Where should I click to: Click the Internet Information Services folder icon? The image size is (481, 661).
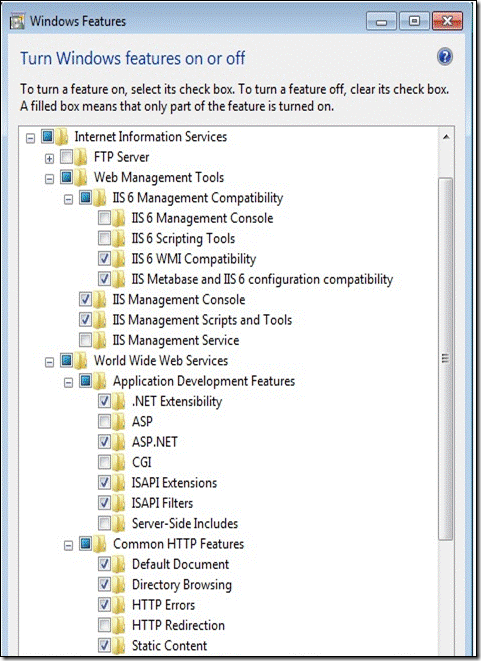click(62, 137)
